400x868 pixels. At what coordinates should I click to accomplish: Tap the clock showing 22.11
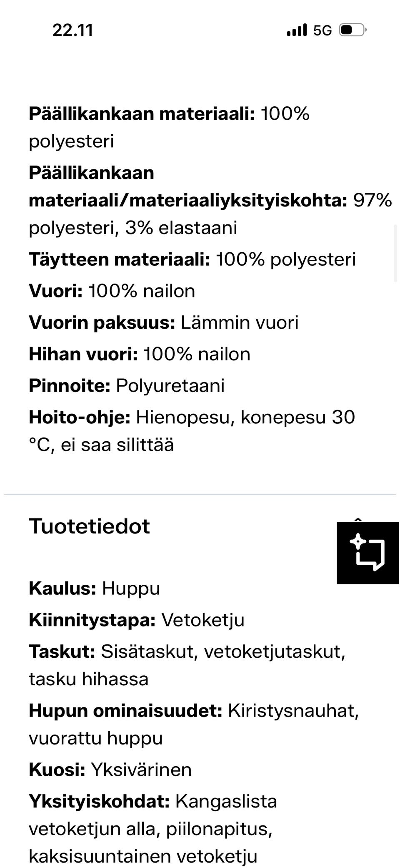(73, 30)
